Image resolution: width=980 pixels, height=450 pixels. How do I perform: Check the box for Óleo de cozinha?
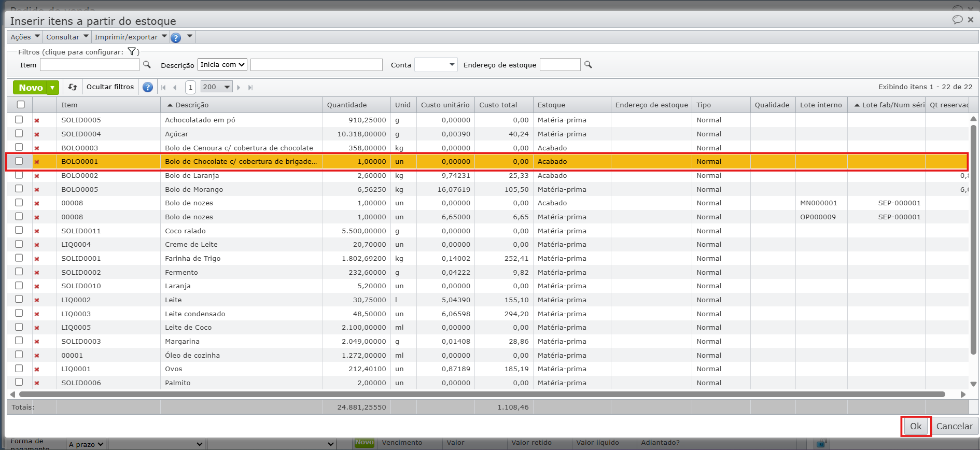pos(19,355)
